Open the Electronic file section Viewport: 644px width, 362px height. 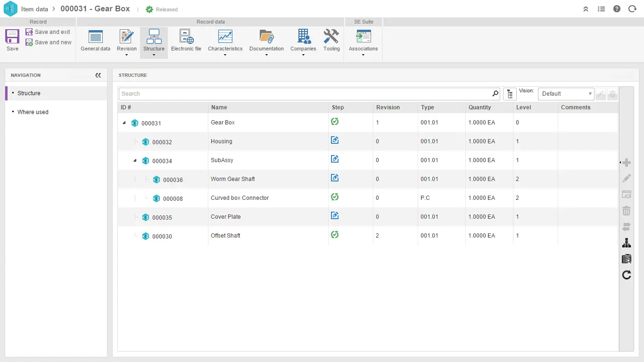(x=186, y=41)
